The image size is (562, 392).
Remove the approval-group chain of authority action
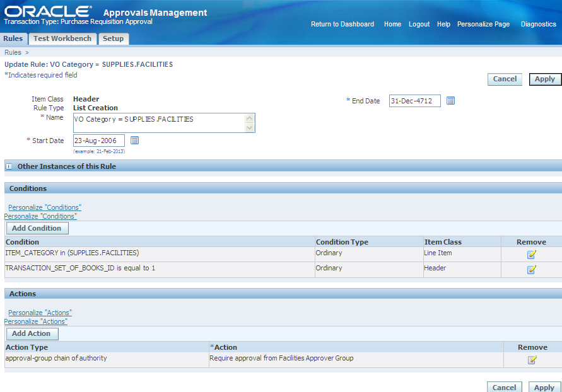532,360
